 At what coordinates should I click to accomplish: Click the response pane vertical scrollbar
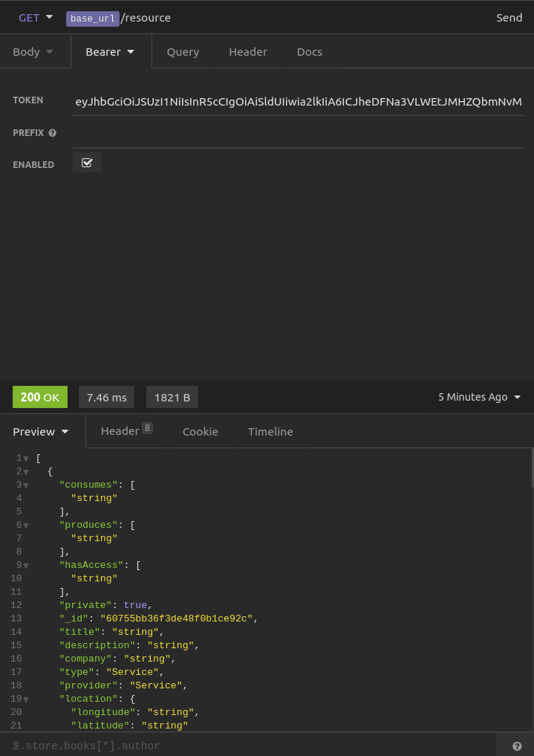pyautogui.click(x=532, y=468)
